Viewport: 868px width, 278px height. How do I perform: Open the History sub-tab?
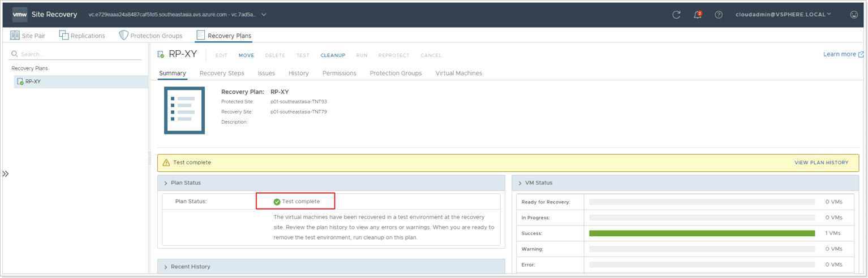299,73
